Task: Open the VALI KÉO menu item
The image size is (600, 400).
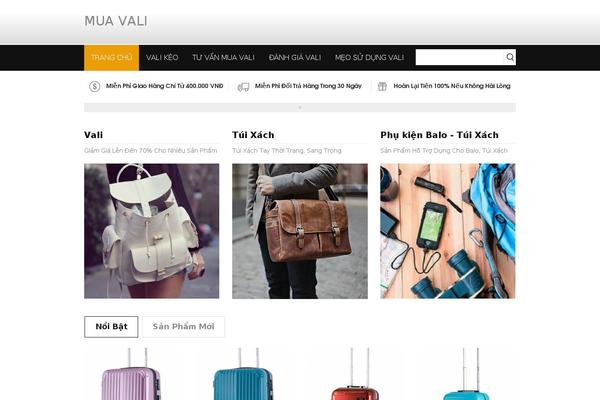Action: [x=162, y=57]
